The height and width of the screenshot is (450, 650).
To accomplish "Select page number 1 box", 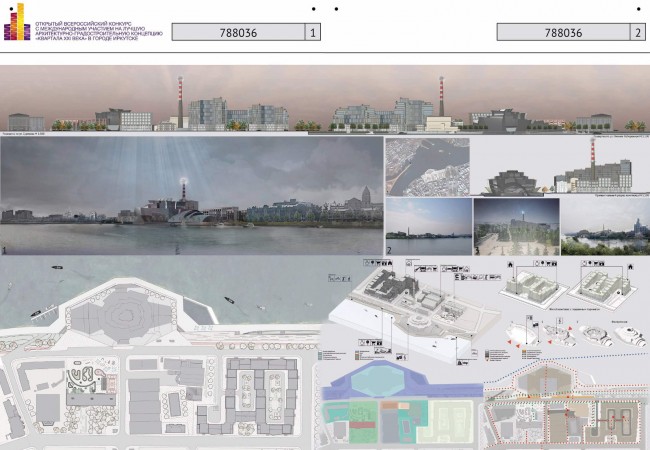I will tap(313, 32).
